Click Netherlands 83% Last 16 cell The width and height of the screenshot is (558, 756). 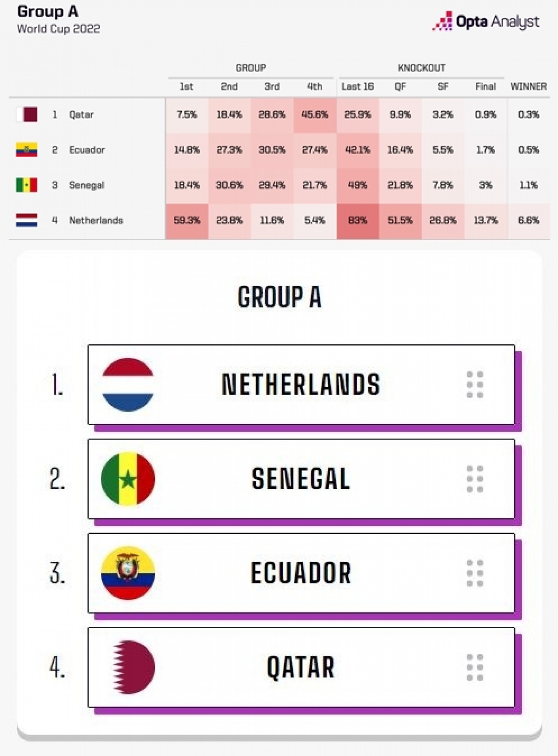pos(358,220)
